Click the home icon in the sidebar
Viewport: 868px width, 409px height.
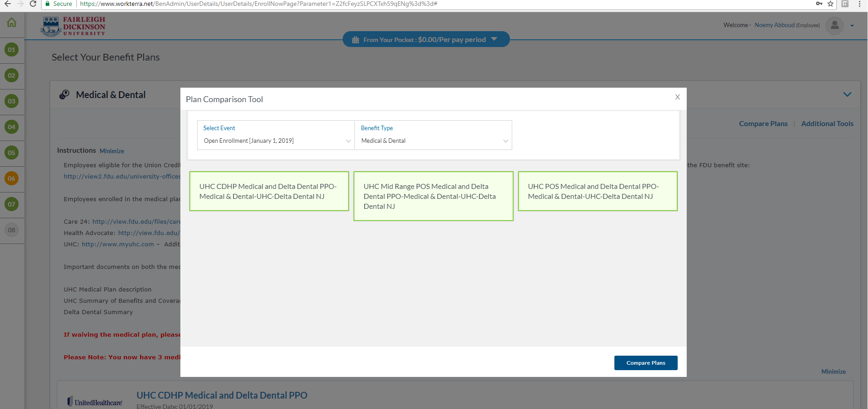coord(12,22)
